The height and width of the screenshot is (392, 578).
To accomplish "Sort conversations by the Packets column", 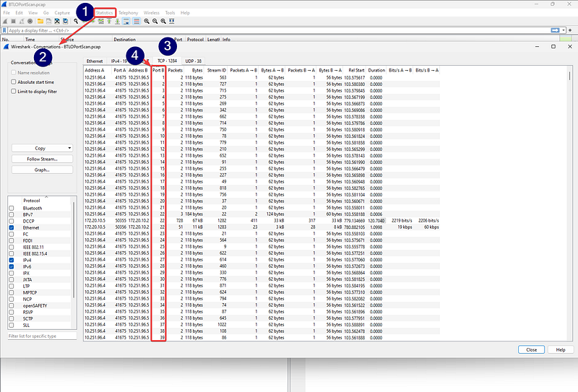I will coord(175,70).
